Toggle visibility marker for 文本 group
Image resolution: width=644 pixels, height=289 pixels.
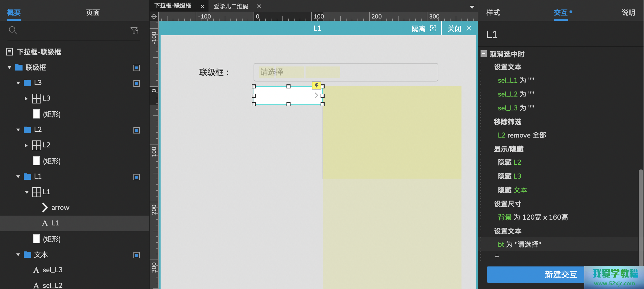point(137,255)
